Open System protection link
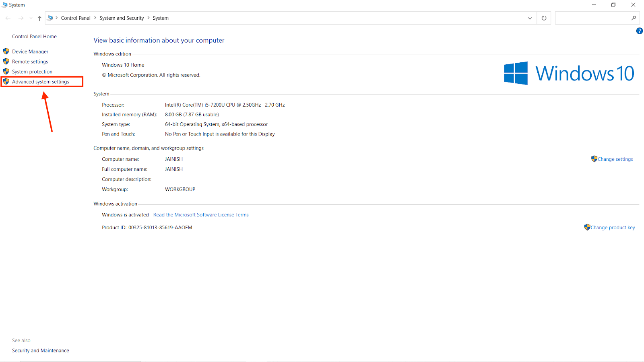Screen dimensions: 644x362 pos(32,72)
